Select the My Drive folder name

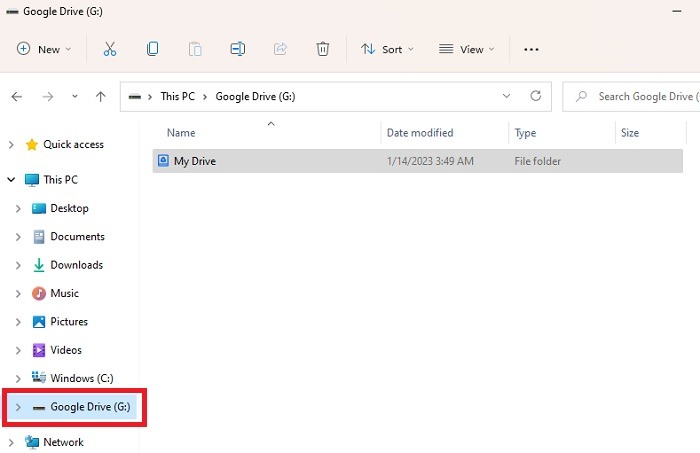pos(195,161)
